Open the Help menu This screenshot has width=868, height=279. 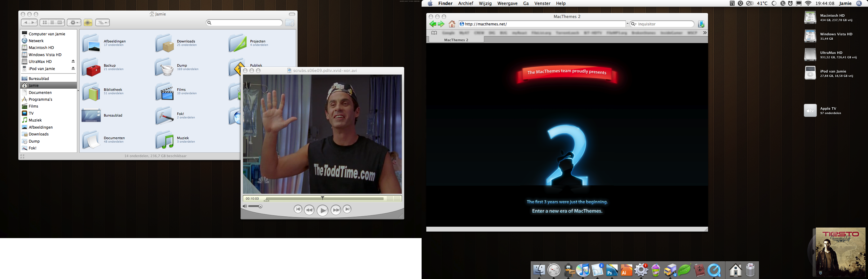[561, 3]
